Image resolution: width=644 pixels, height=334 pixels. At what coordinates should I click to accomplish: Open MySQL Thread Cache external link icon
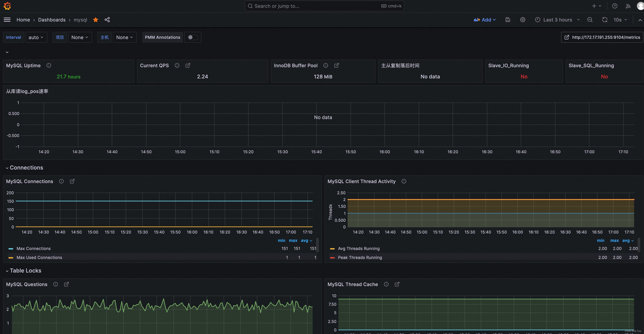[397, 284]
